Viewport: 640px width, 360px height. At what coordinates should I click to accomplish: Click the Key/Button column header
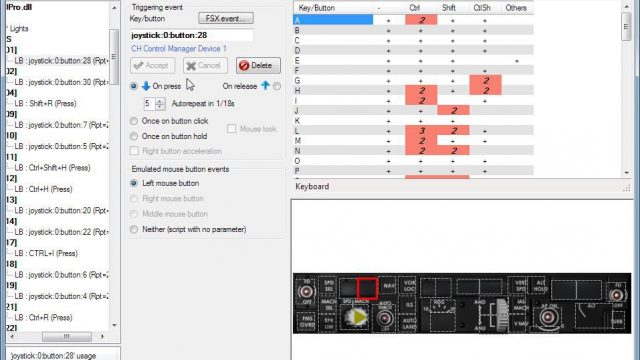pyautogui.click(x=333, y=8)
